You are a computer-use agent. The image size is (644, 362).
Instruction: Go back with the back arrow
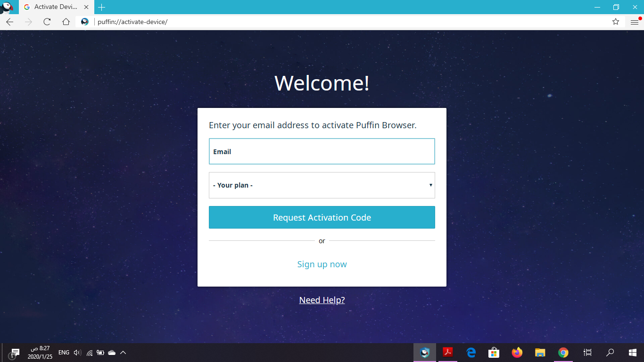coord(9,22)
